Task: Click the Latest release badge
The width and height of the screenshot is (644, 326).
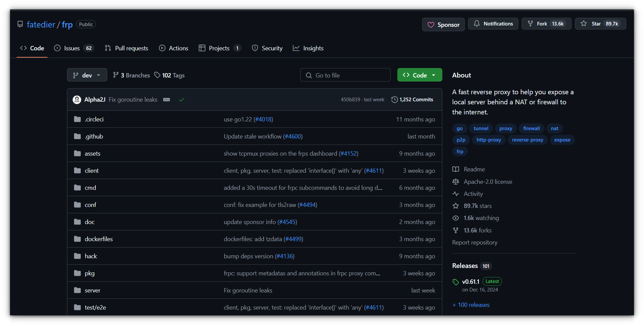Action: coord(492,281)
